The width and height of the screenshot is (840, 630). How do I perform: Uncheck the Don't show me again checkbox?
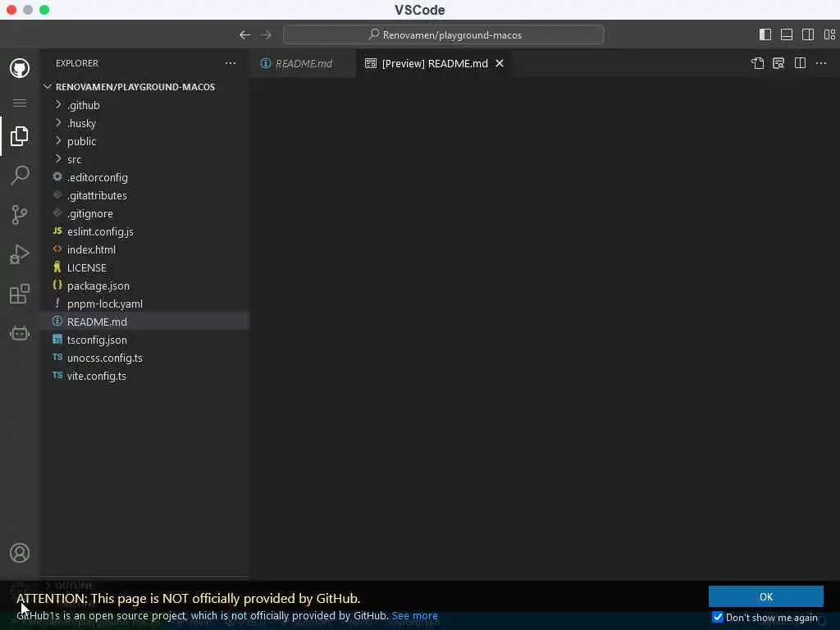(718, 617)
